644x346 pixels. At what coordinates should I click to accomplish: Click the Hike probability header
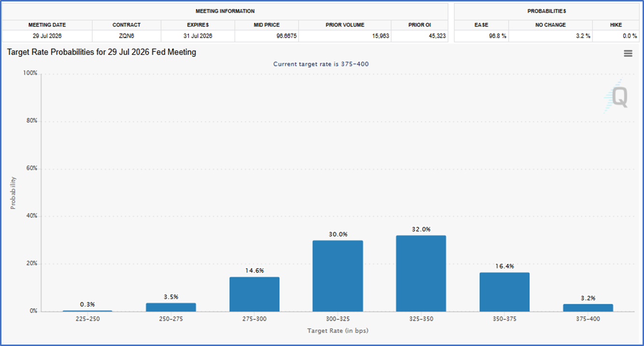tap(616, 25)
